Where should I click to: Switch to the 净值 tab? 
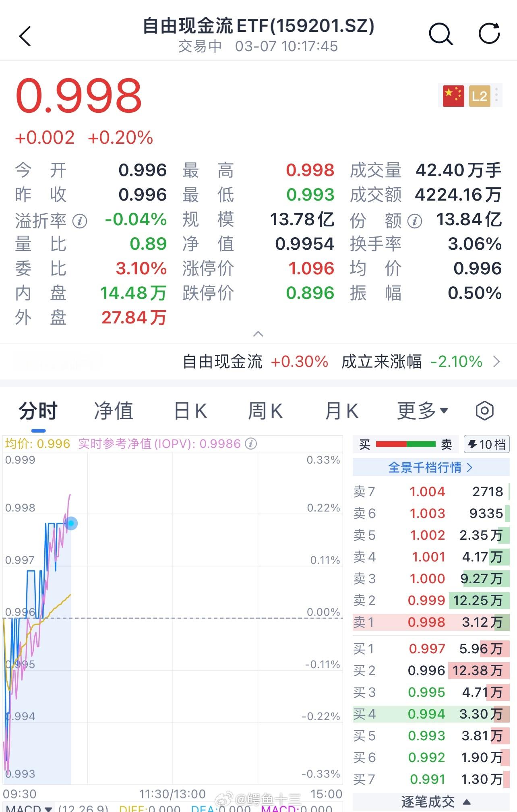114,411
